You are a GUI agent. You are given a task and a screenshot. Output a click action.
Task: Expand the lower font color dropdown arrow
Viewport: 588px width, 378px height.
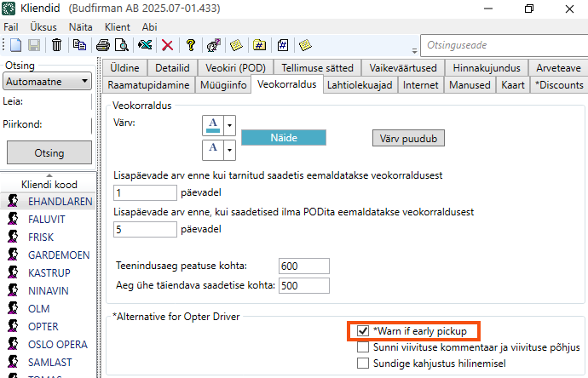pos(228,152)
